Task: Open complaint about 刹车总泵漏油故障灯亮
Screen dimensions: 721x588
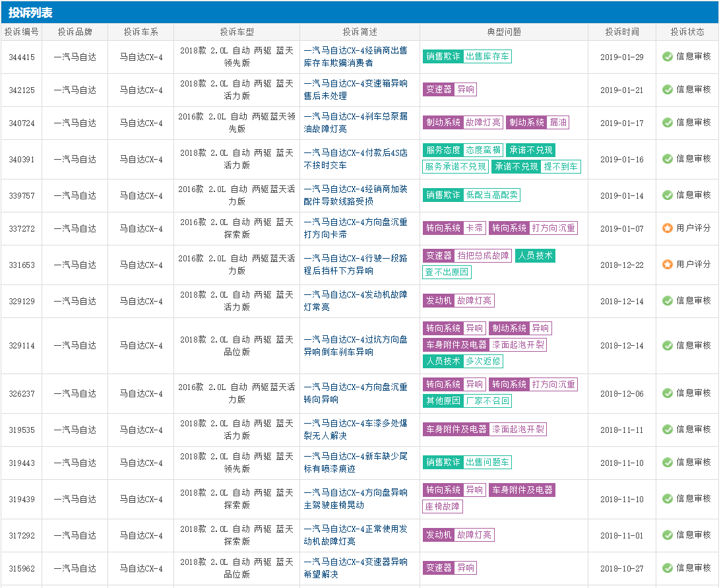Action: [x=356, y=123]
